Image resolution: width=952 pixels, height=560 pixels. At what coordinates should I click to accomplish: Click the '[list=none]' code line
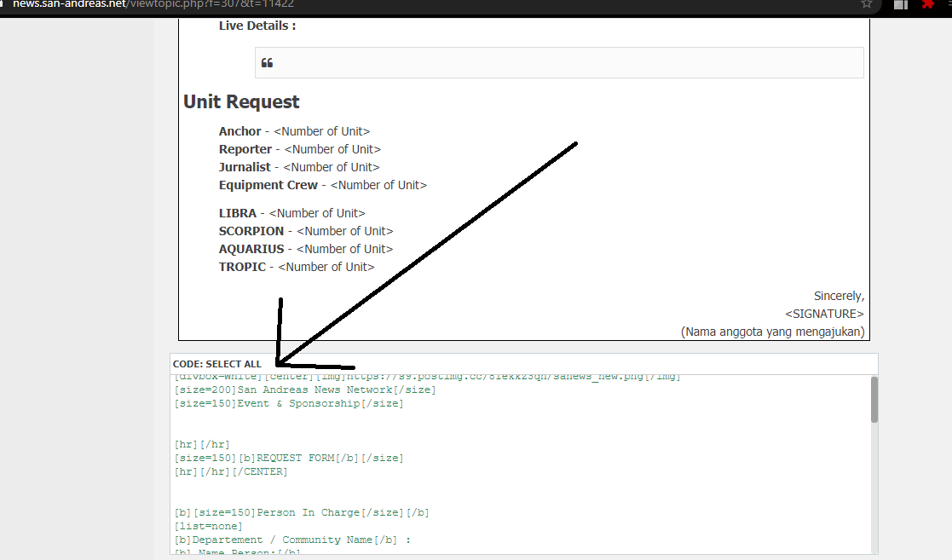point(208,526)
